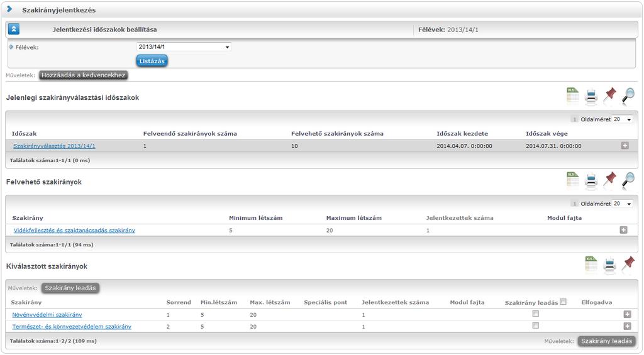Expand options for Természet- és környezetvédelem row
Image resolution: width=644 pixels, height=355 pixels.
pos(627,326)
